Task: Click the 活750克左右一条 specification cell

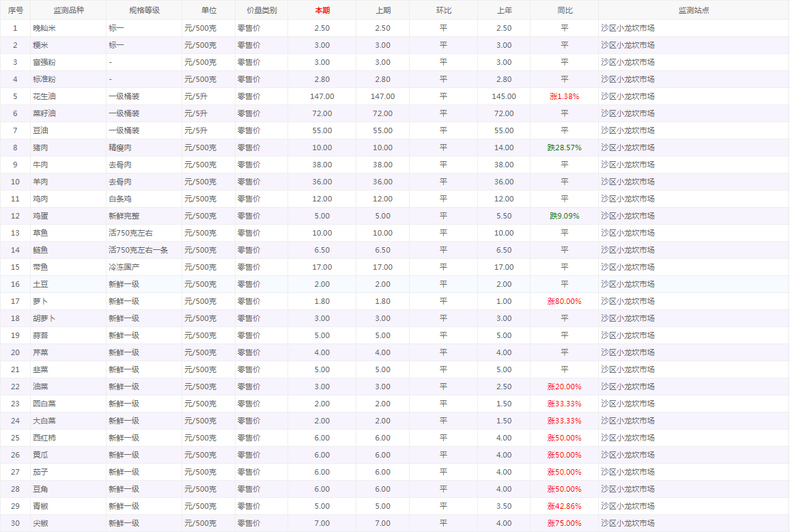Action: (138, 250)
